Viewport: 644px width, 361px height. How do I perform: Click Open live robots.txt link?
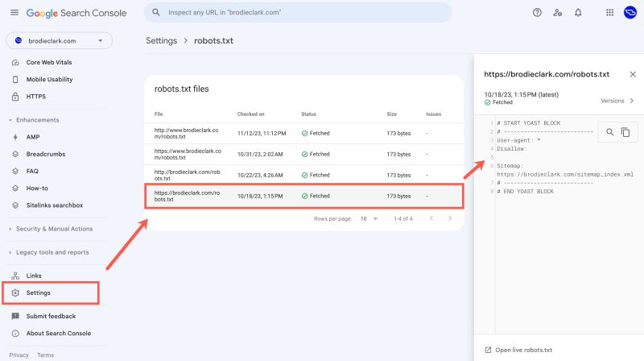click(524, 350)
